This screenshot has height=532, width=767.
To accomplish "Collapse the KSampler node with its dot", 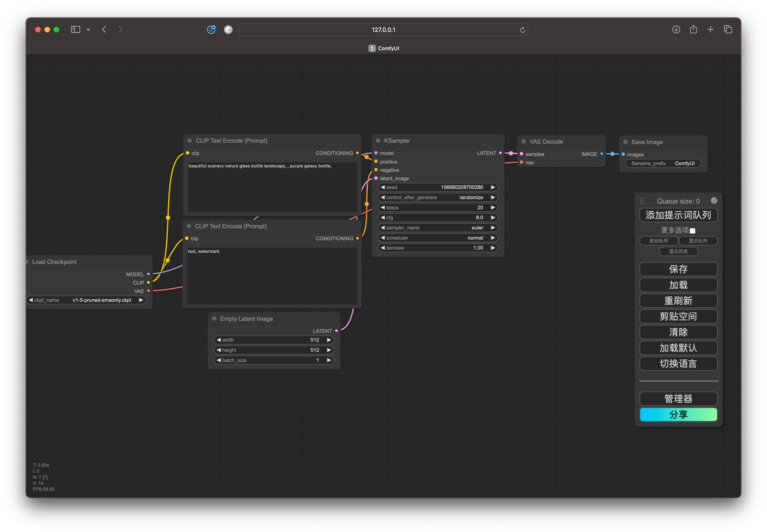I will coord(378,141).
